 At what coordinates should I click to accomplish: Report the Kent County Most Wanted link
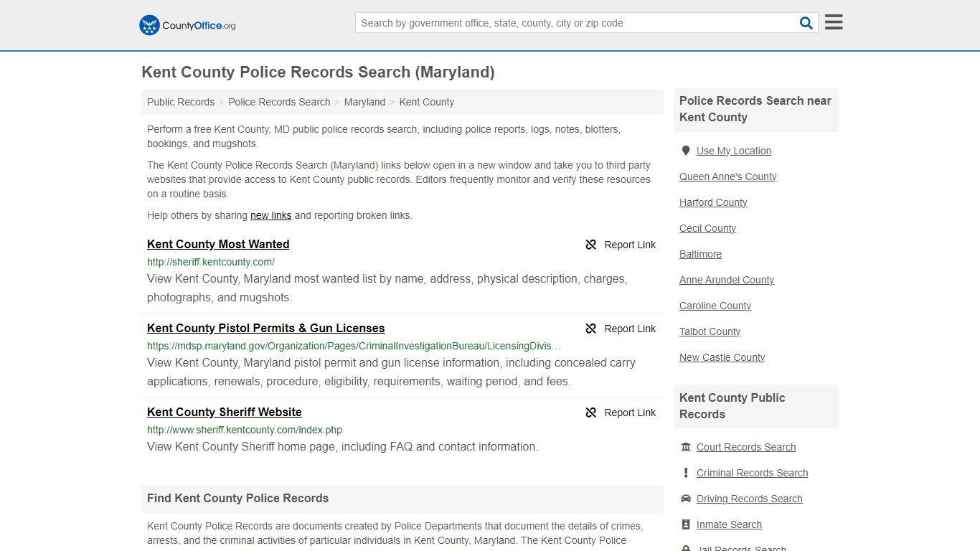[621, 245]
